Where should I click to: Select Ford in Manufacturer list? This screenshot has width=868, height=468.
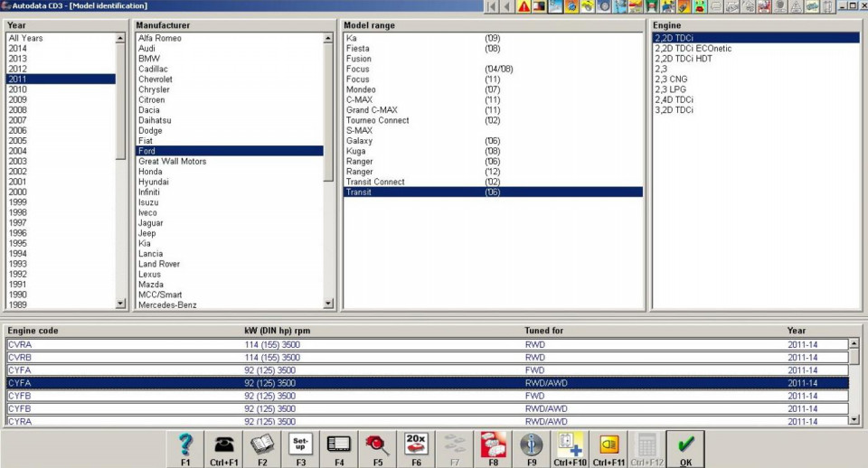click(230, 151)
